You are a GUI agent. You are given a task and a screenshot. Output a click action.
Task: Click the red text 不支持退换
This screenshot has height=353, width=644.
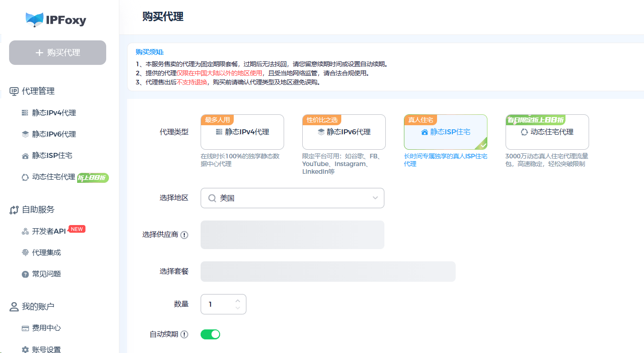click(192, 83)
